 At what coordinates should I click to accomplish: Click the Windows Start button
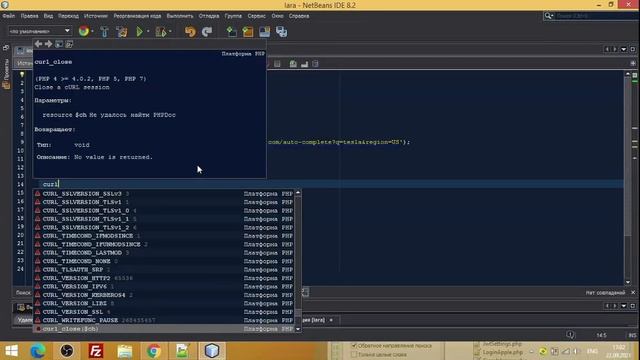pos(11,351)
